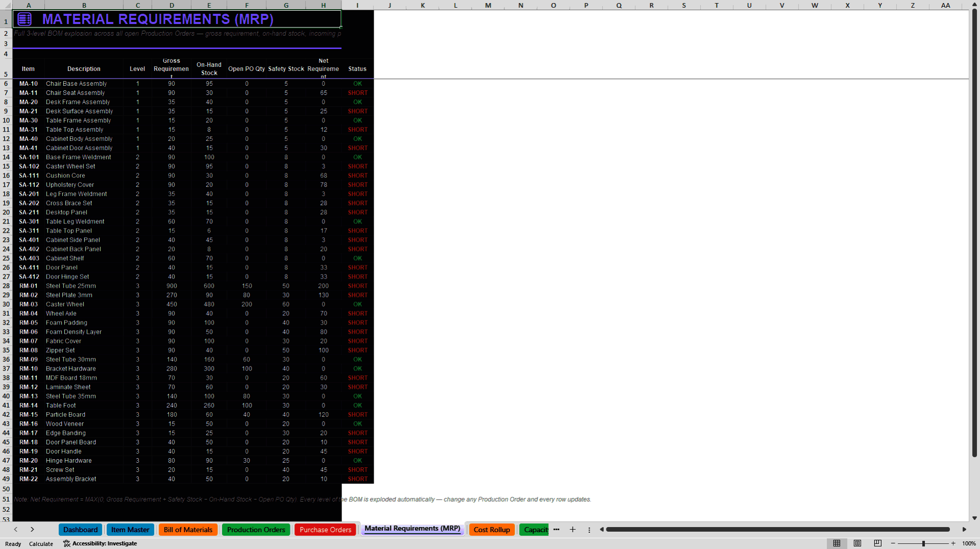Select the Cabinet Shelf description cell
The image size is (980, 549).
(84, 258)
